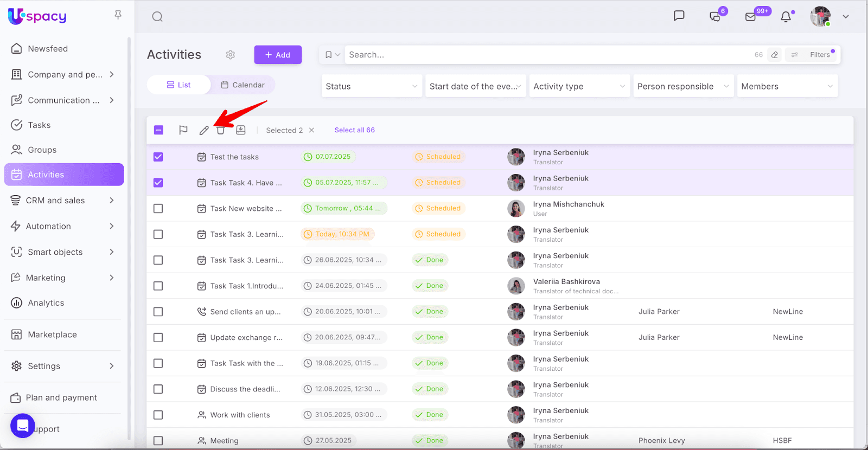Screen dimensions: 868x450
Task: Expand the CRM and sales sidebar menu
Action: tap(64, 201)
